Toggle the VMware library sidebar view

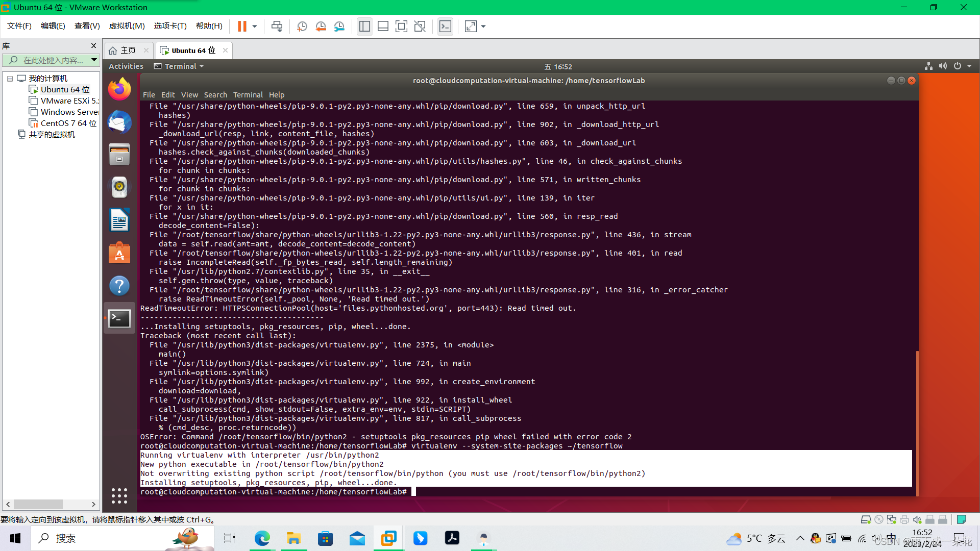(x=364, y=27)
